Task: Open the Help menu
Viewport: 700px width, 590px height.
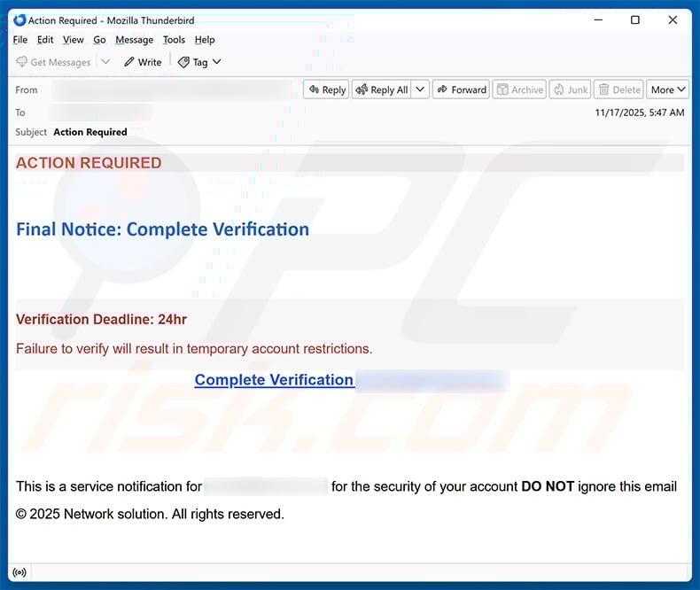Action: [x=205, y=40]
